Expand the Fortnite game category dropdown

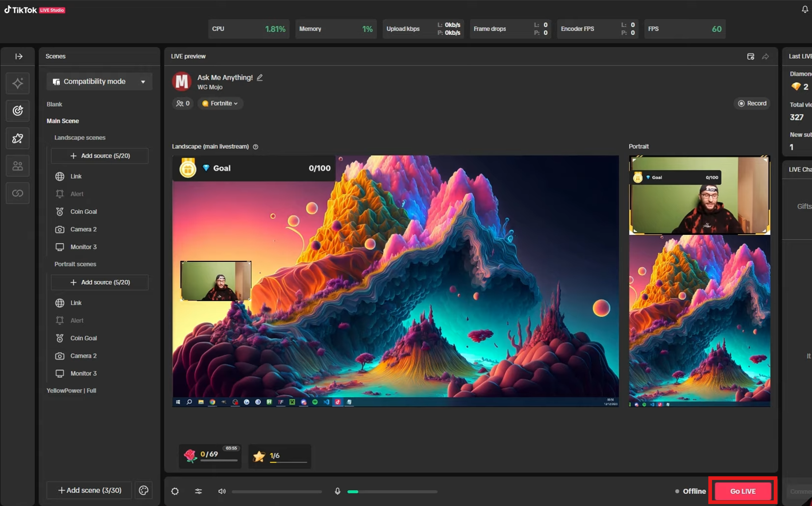(220, 103)
